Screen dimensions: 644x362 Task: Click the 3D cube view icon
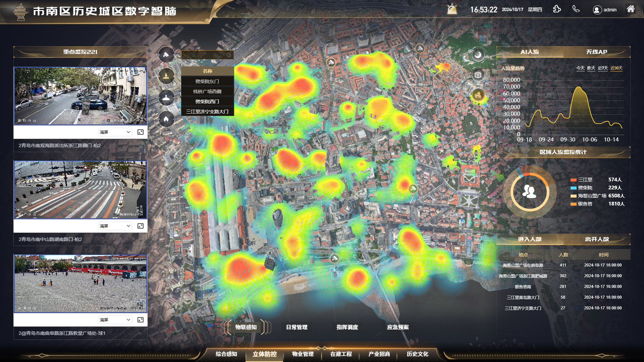pyautogui.click(x=478, y=75)
